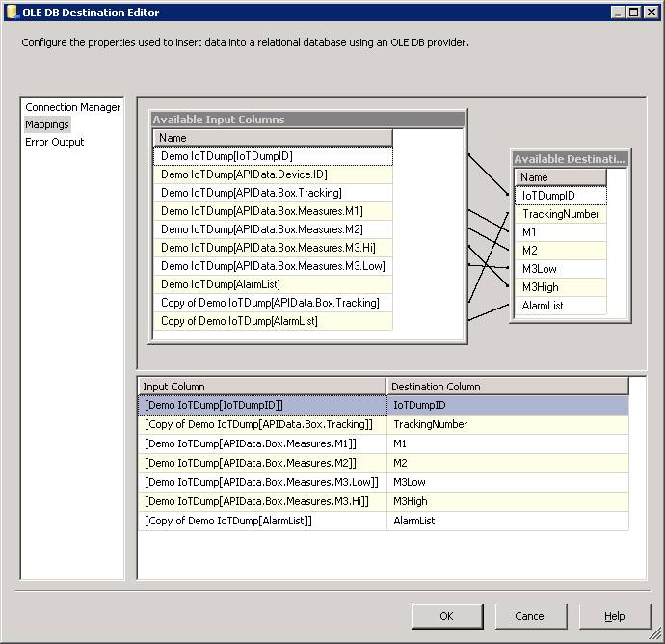Open input dropdown for Measures.M2 grid row
This screenshot has width=665, height=644.
coord(262,463)
